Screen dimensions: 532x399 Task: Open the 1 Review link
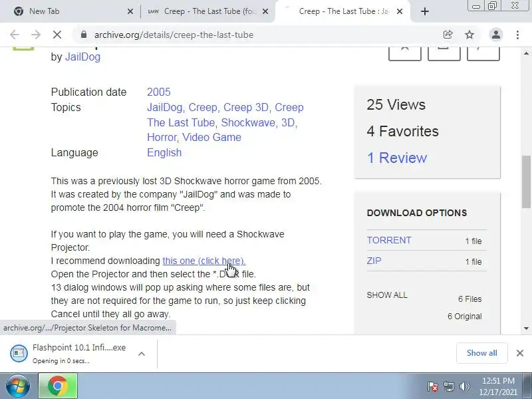pos(397,158)
